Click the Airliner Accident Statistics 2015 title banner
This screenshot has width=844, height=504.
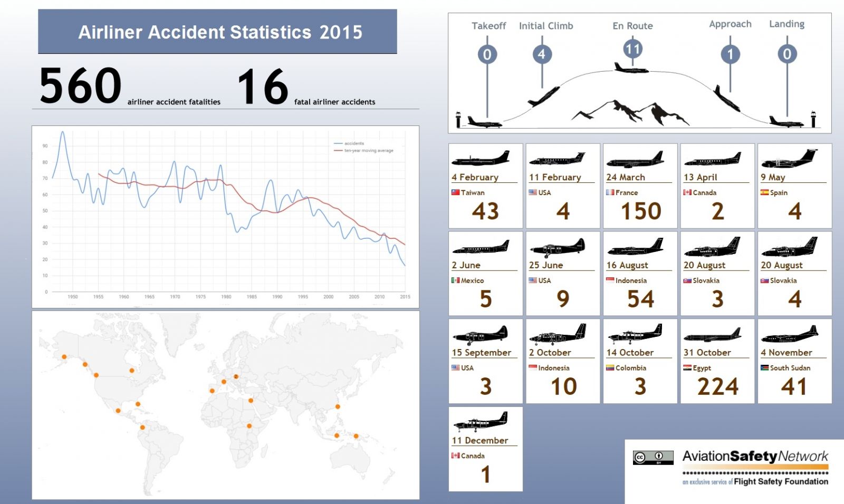[217, 32]
